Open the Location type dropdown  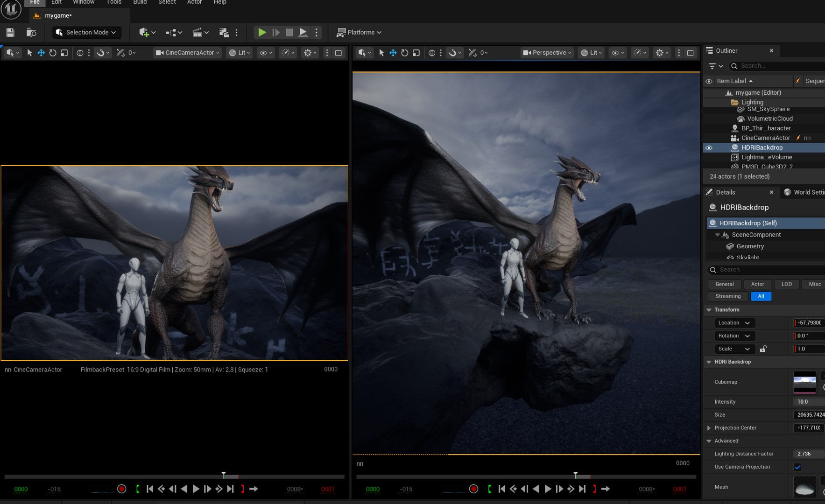coord(734,323)
